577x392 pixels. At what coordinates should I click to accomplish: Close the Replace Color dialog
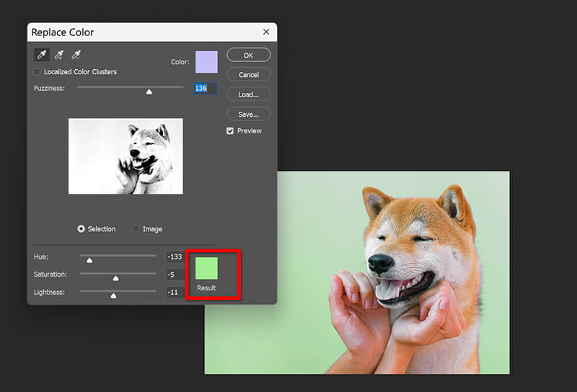pyautogui.click(x=266, y=32)
